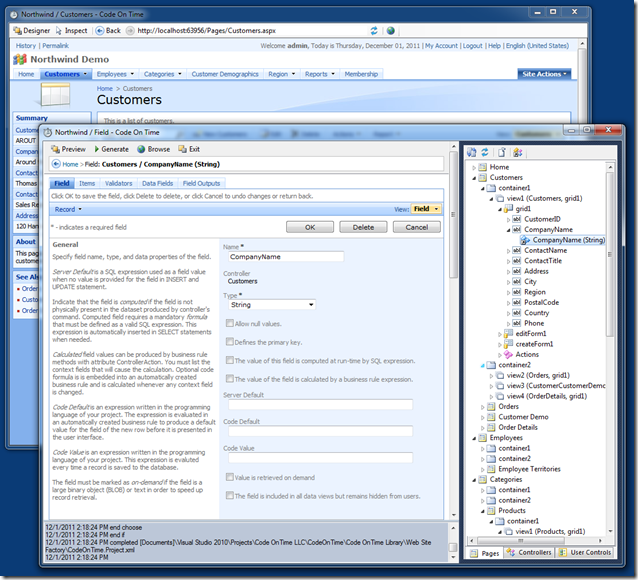Toggle computed at run-time by SQL expression checkbox
The image size is (638, 580).
tap(230, 360)
